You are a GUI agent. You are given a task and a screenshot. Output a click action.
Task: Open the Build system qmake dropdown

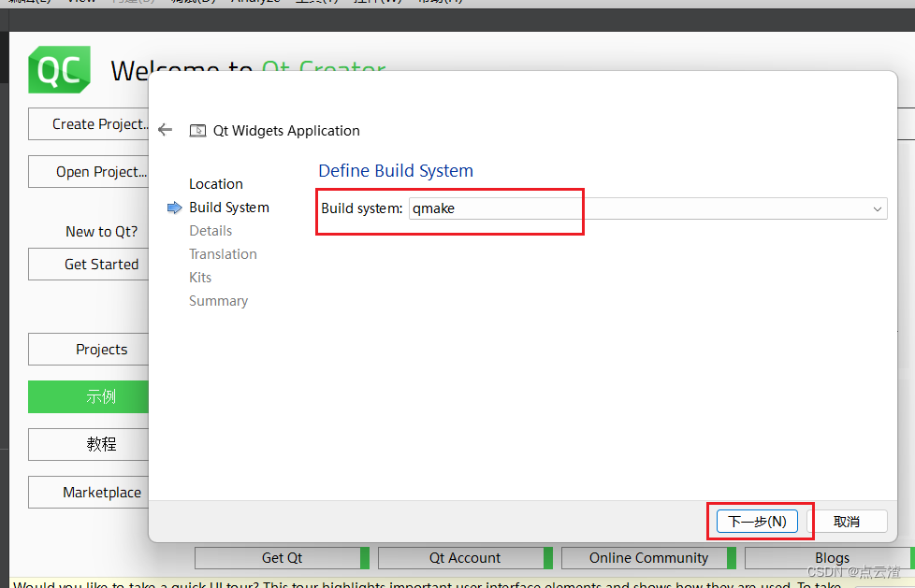coord(647,208)
